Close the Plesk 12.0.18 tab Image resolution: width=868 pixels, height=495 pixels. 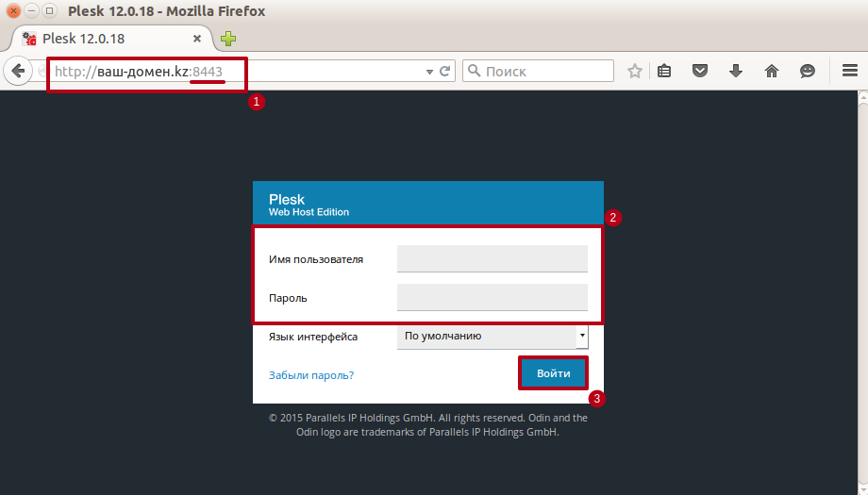click(196, 39)
